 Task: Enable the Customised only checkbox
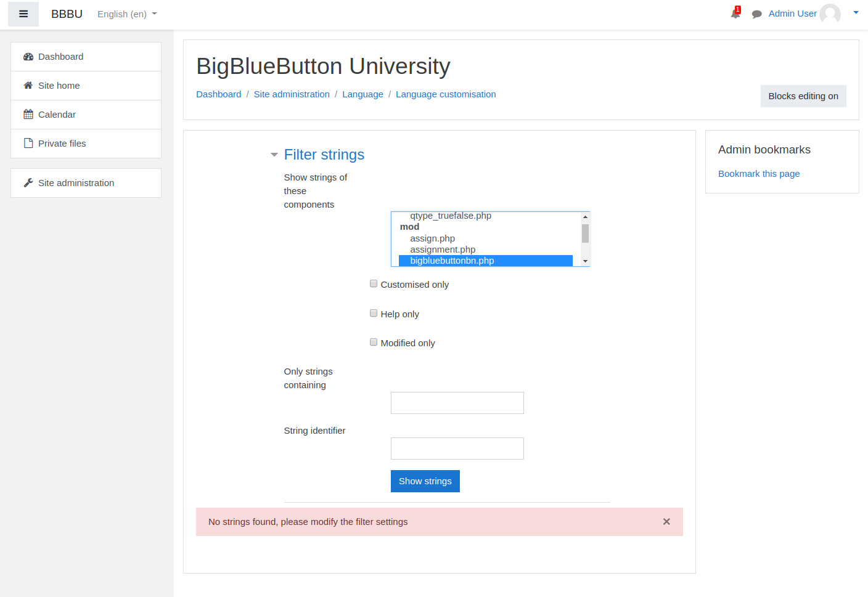374,283
